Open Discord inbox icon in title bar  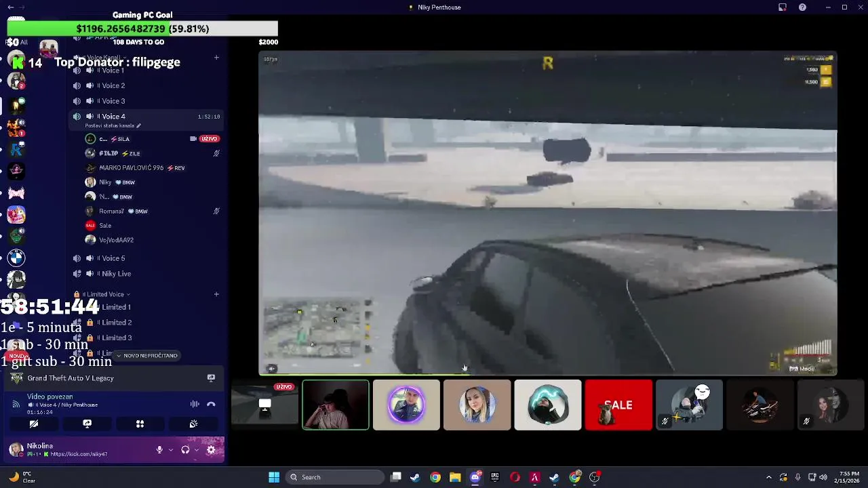point(783,7)
